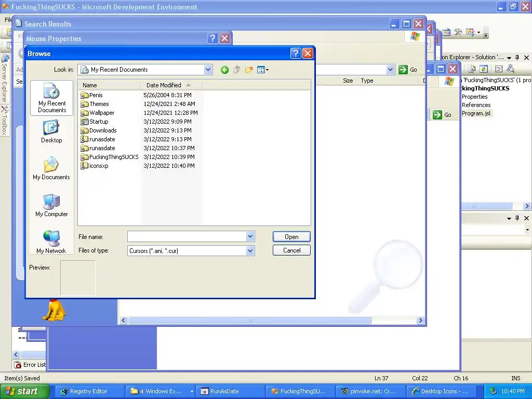532x399 pixels.
Task: Open lower panel window position dropdown
Action: (509, 218)
